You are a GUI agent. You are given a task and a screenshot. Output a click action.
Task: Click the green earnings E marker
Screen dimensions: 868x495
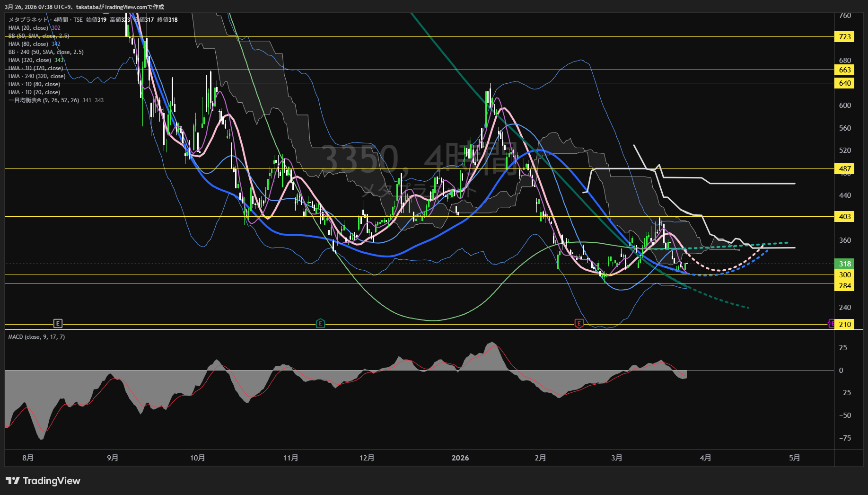tap(320, 324)
